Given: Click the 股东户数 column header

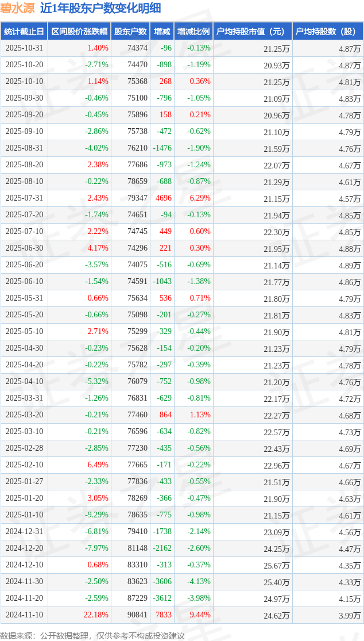Looking at the screenshot, I should (x=130, y=32).
